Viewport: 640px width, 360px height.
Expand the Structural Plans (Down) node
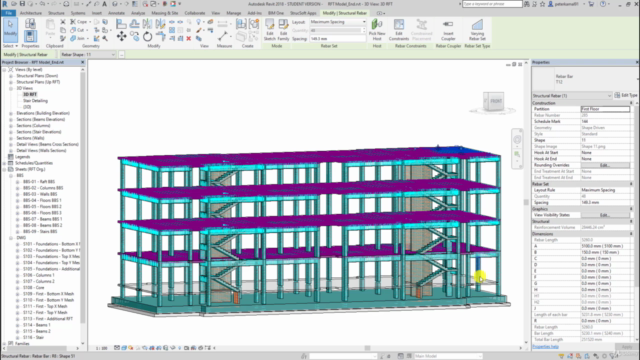pos(11,76)
